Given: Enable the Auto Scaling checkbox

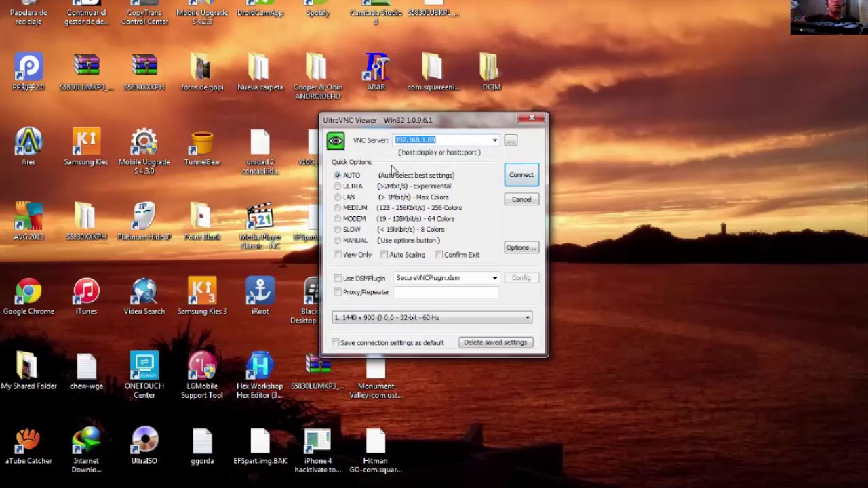Looking at the screenshot, I should coord(384,255).
